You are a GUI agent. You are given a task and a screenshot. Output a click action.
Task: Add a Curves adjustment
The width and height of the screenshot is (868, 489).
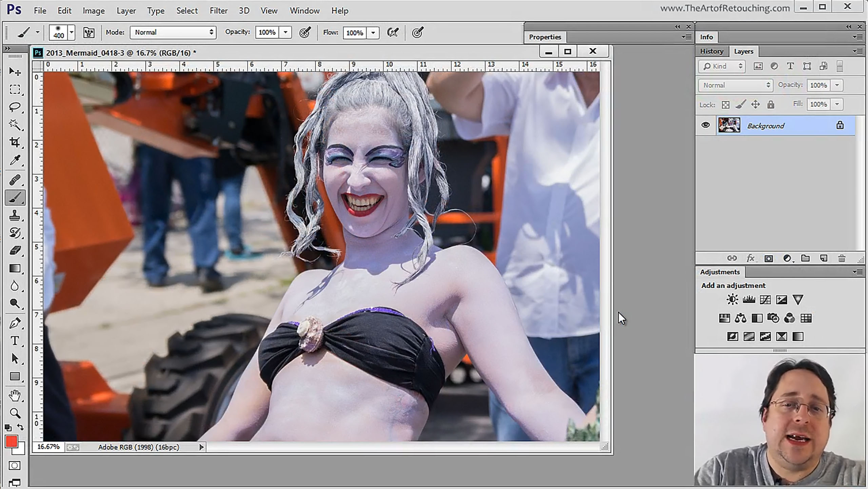tap(765, 299)
